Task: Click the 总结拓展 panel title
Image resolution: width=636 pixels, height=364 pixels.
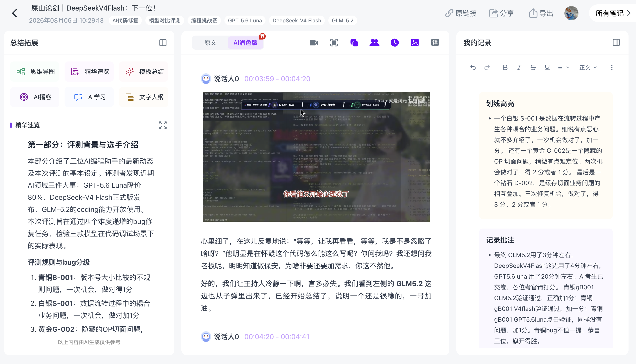Action: [24, 43]
